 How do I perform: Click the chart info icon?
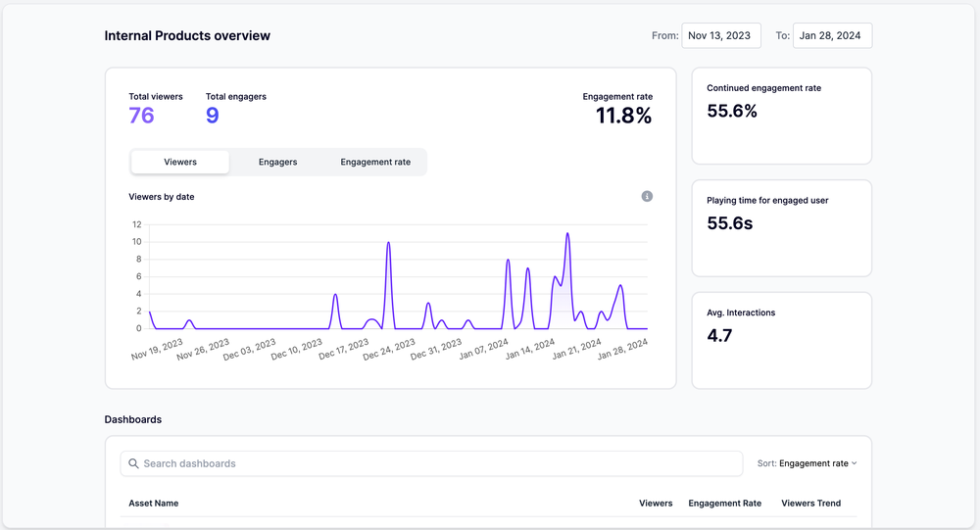(x=647, y=196)
